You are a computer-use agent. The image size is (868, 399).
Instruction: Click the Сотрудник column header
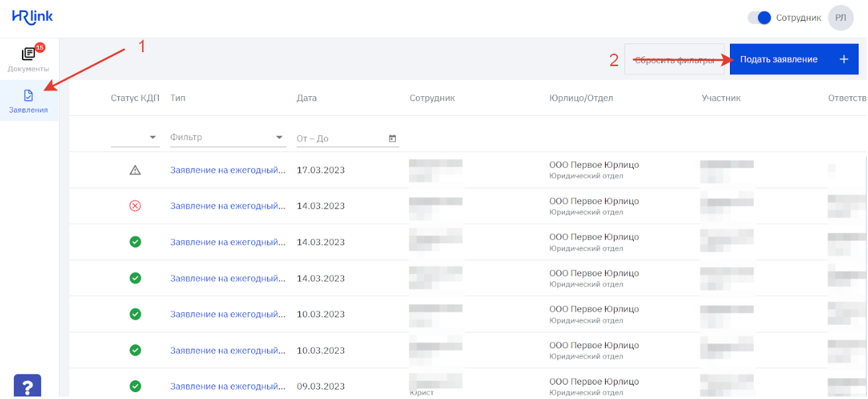point(432,98)
